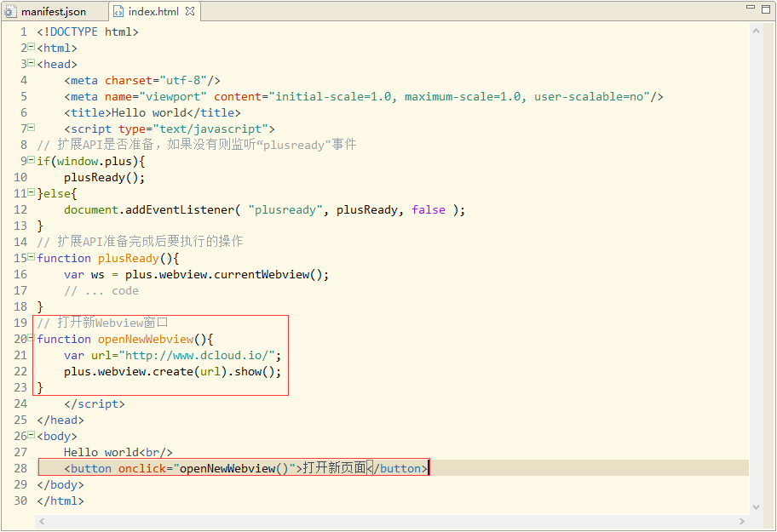Screen dimensions: 777x532
Task: Fold the openNewWebview function on line 20
Action: tap(32, 339)
